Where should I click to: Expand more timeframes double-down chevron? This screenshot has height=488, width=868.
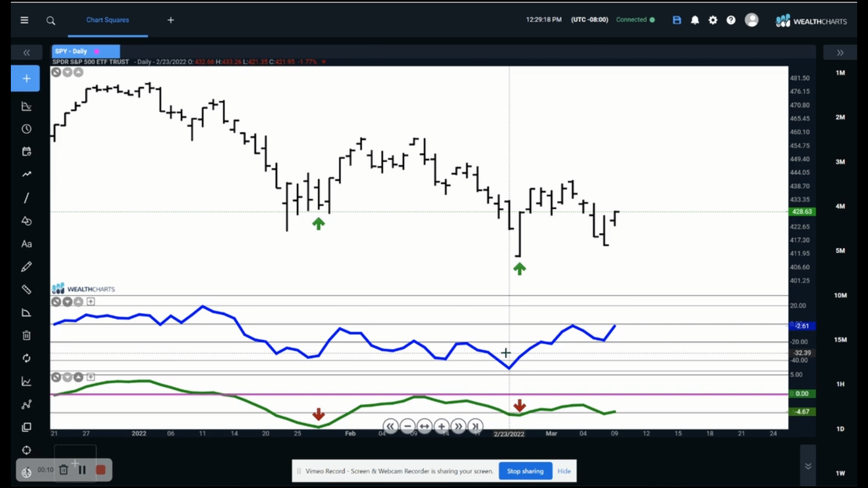(x=808, y=466)
